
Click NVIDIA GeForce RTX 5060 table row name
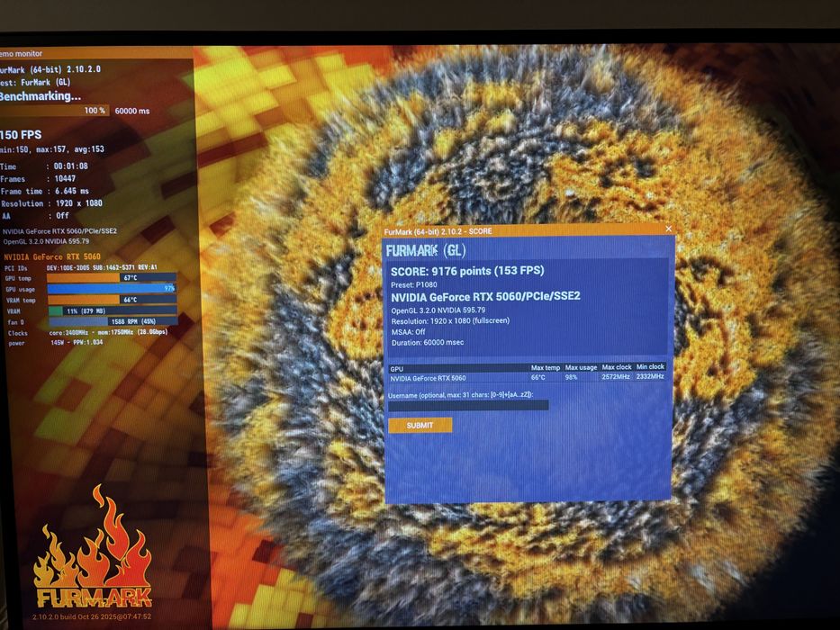point(428,378)
